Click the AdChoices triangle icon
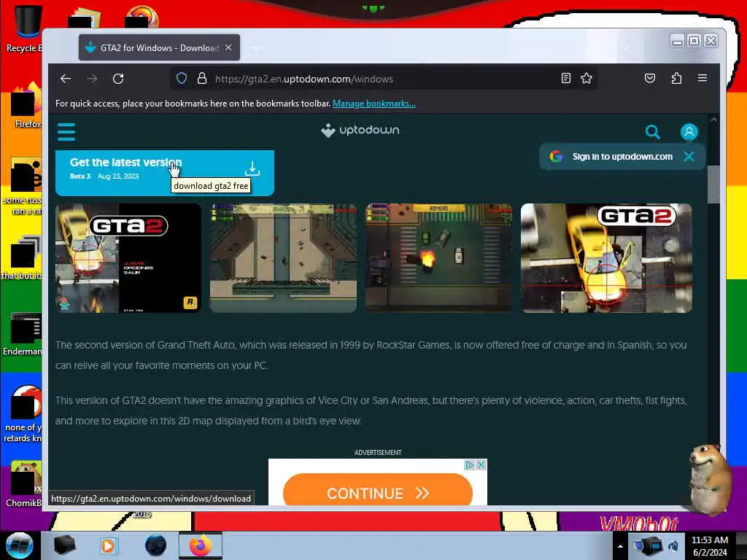The height and width of the screenshot is (560, 747). point(470,464)
